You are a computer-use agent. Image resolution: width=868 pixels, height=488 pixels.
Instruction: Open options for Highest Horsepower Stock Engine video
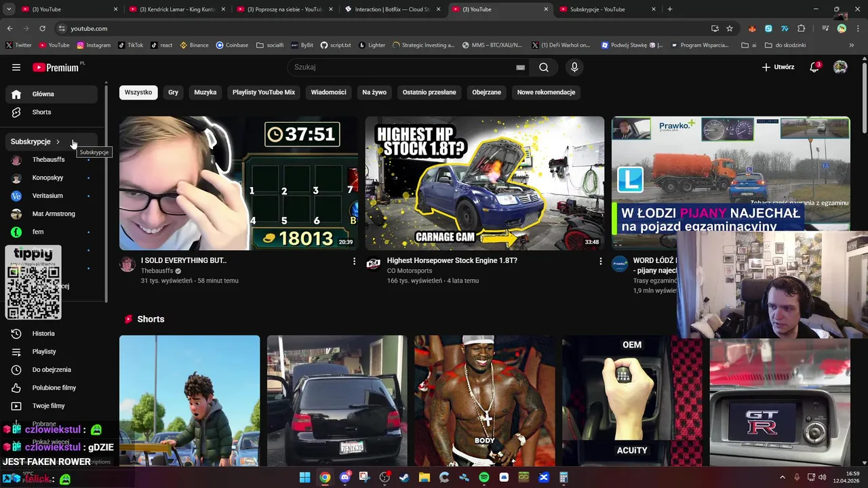point(600,261)
